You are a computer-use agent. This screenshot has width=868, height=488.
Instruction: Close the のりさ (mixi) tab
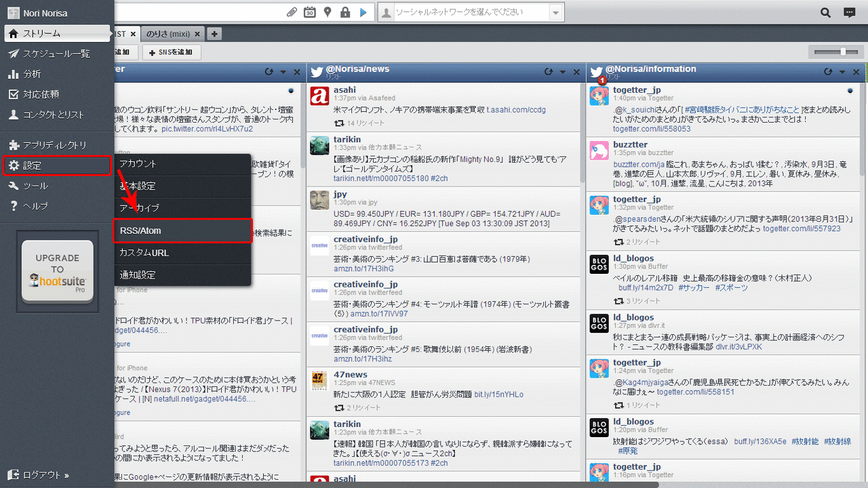[x=197, y=34]
